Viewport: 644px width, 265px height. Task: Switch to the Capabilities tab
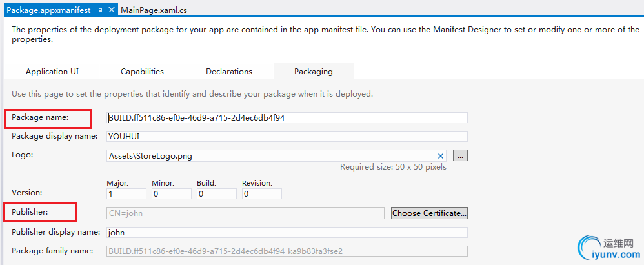tap(142, 72)
